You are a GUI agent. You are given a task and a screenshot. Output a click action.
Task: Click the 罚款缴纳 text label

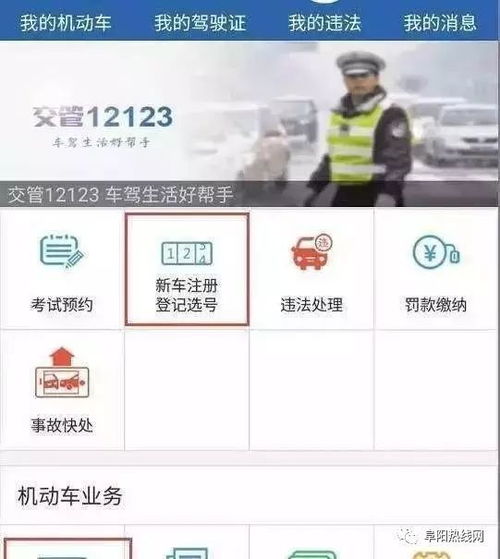coord(435,305)
